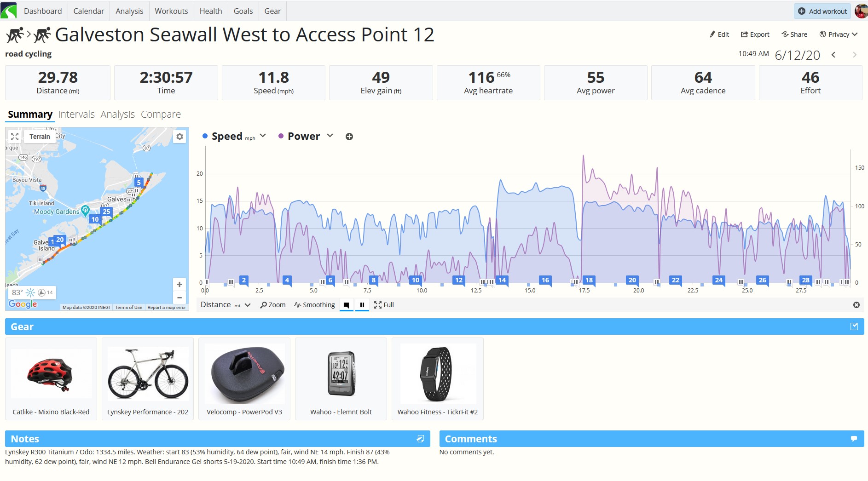Click the Add workout button

[x=822, y=11]
